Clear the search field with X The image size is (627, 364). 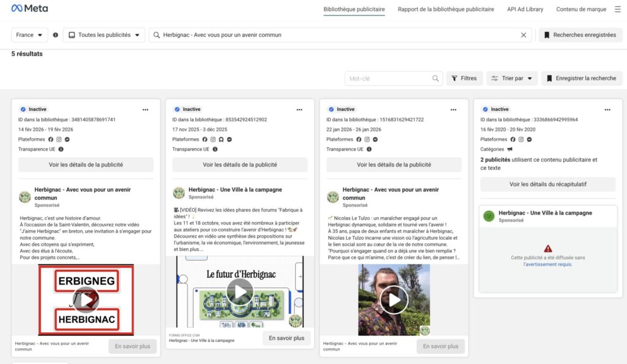524,35
